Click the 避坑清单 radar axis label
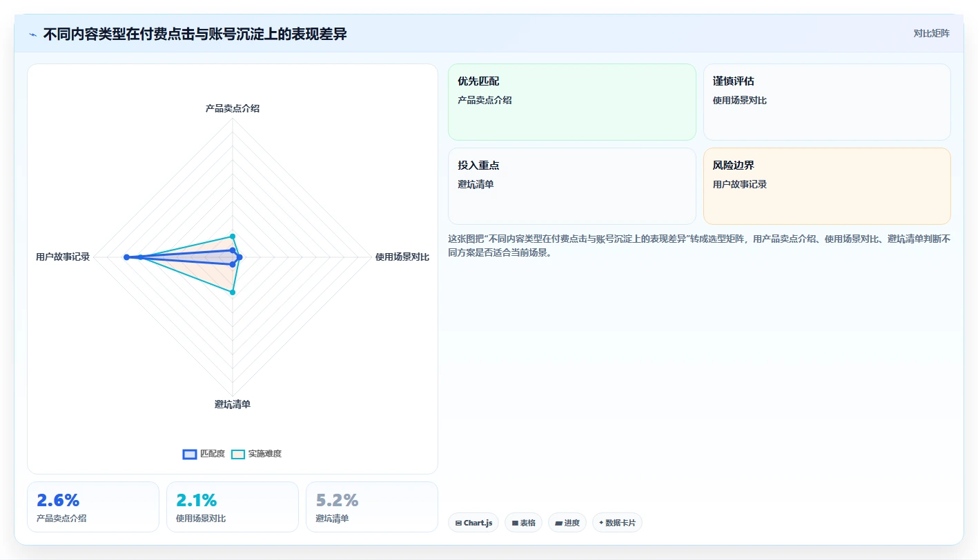The image size is (978, 560). [233, 404]
